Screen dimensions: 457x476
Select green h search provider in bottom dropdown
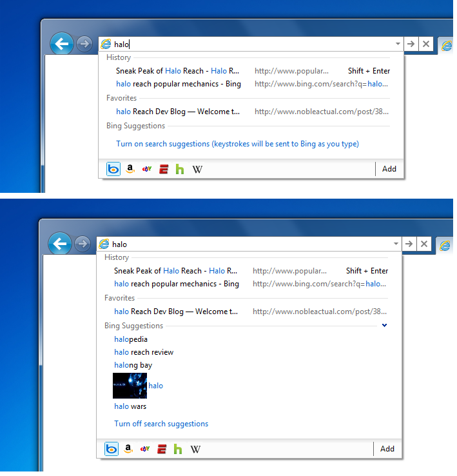tap(178, 449)
